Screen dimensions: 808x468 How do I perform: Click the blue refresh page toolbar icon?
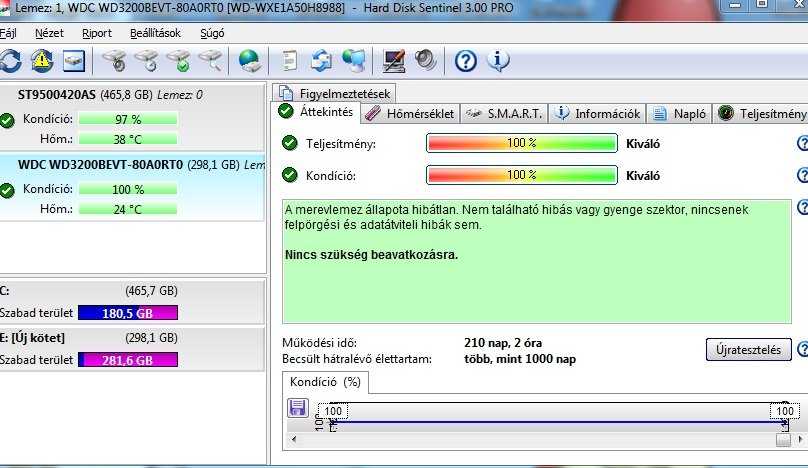click(322, 61)
